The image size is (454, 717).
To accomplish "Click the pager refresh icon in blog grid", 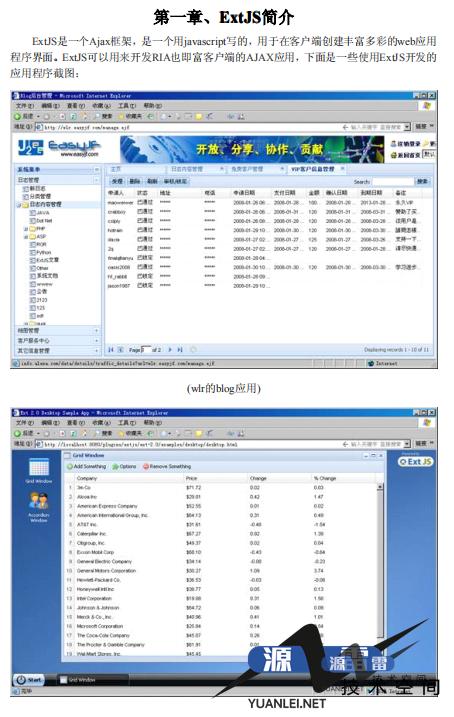I will point(193,350).
